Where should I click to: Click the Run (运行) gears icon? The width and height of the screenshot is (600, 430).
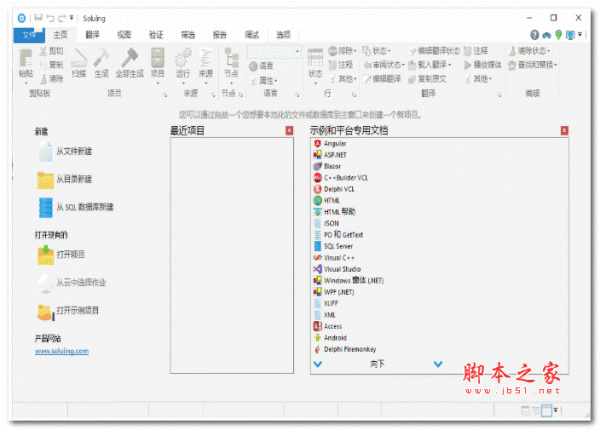click(183, 57)
